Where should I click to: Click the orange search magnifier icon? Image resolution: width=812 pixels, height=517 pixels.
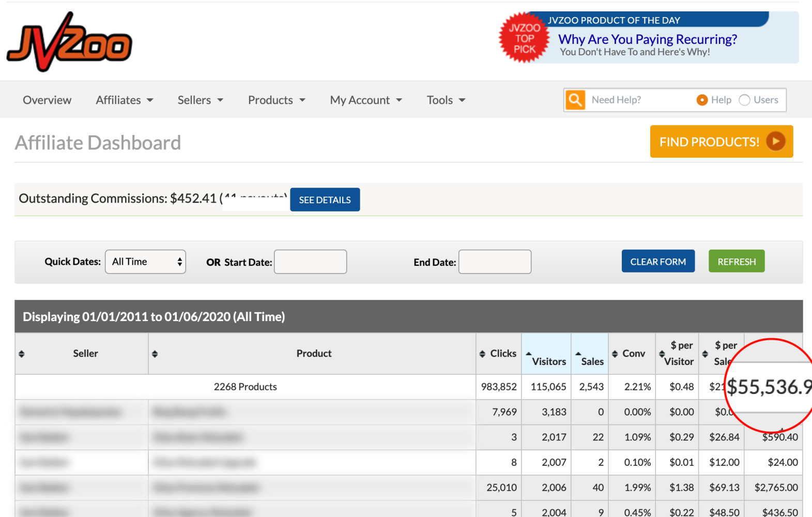(x=575, y=100)
